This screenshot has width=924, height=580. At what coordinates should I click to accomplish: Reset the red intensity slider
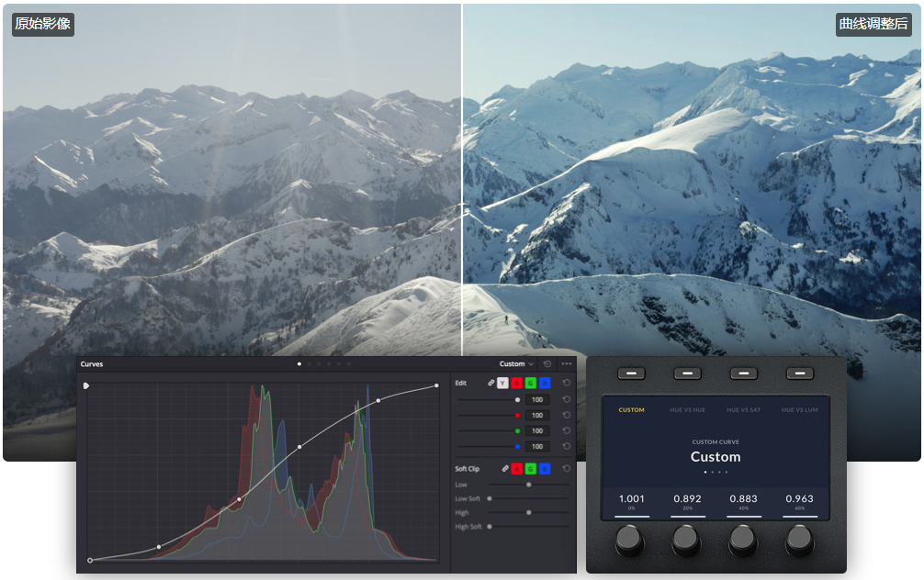tap(567, 415)
